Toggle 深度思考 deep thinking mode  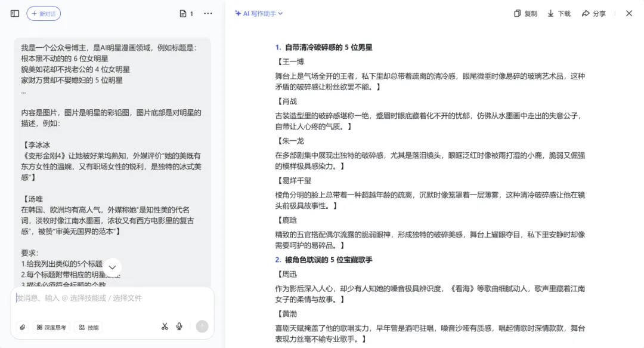pyautogui.click(x=51, y=327)
